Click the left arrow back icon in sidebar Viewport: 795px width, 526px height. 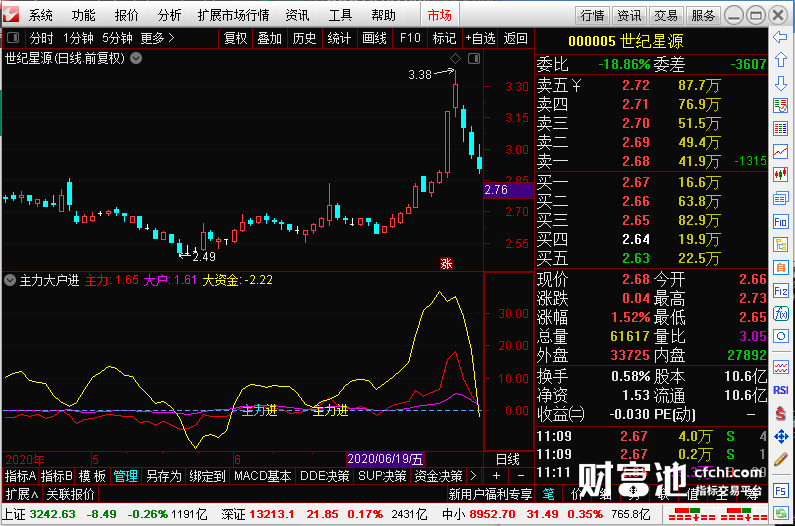(x=780, y=37)
